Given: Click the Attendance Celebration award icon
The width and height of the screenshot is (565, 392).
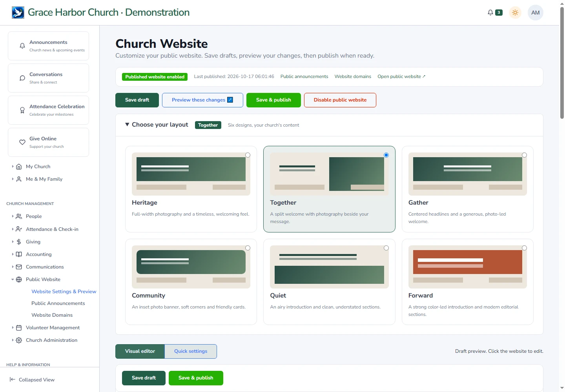Looking at the screenshot, I should [22, 110].
